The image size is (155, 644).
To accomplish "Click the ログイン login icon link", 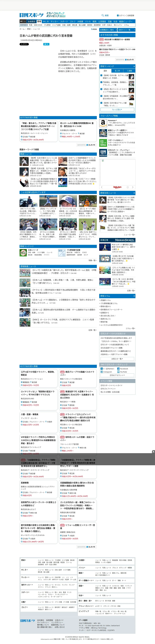I will click(x=121, y=15).
